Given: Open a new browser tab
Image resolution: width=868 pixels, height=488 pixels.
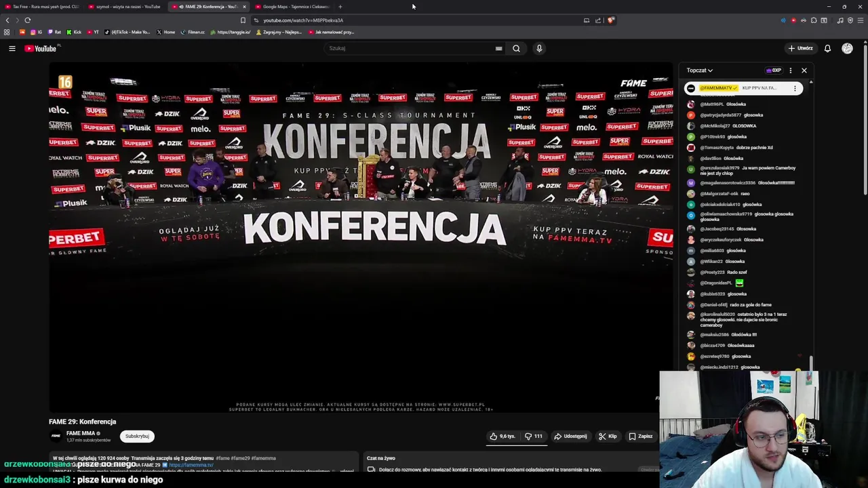Looking at the screenshot, I should 340,7.
